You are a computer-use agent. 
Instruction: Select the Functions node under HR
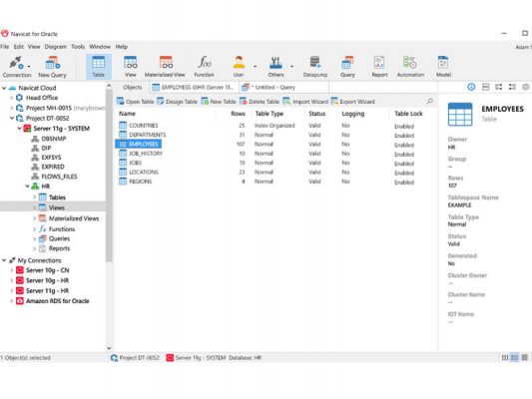(62, 229)
